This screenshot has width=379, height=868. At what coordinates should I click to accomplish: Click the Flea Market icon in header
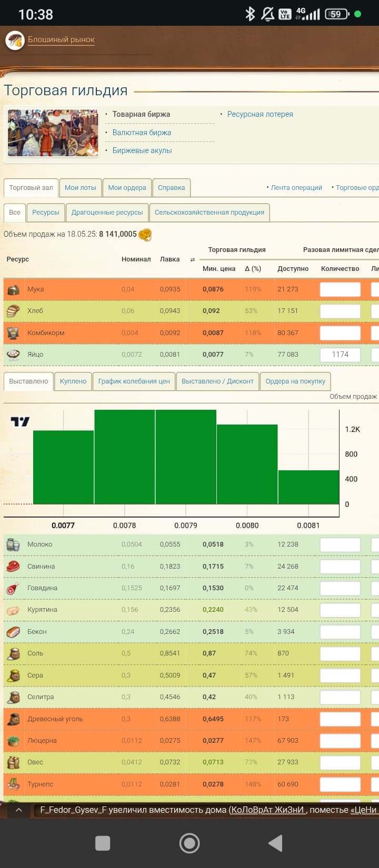click(x=15, y=41)
